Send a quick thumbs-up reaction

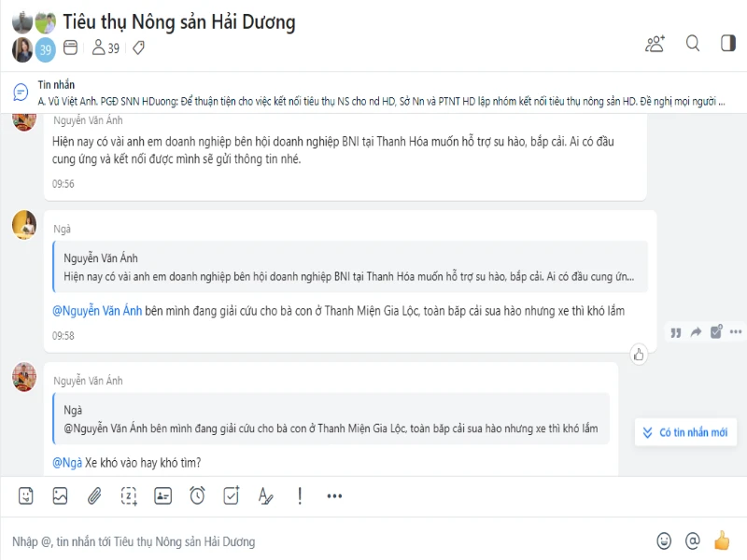point(721,540)
